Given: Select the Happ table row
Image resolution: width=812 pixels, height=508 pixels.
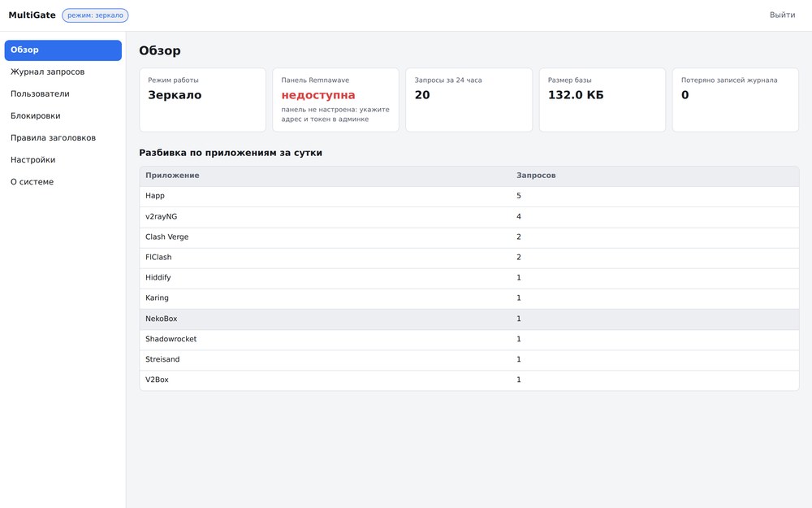Looking at the screenshot, I should tap(469, 197).
